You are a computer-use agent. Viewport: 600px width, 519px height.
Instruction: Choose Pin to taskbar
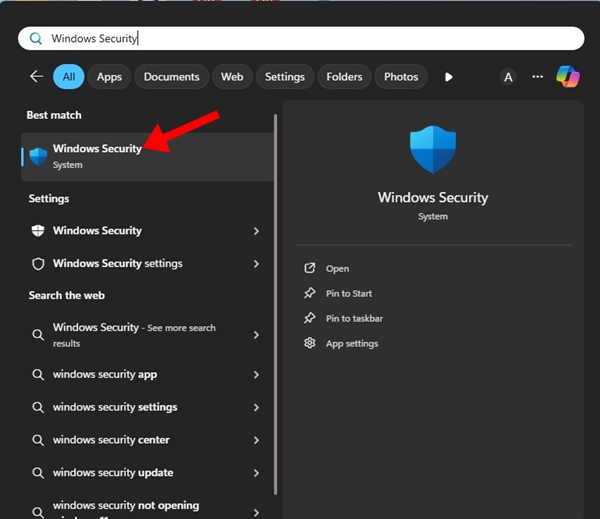coord(354,318)
